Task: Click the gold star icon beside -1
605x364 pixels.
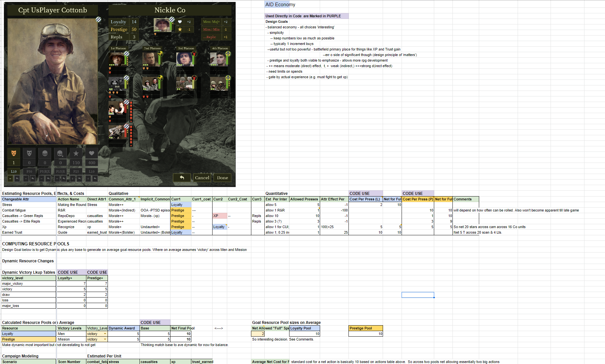Action: [x=180, y=29]
